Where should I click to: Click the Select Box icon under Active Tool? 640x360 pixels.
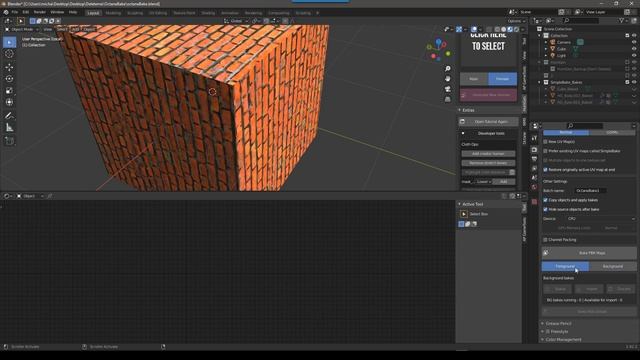pos(464,214)
